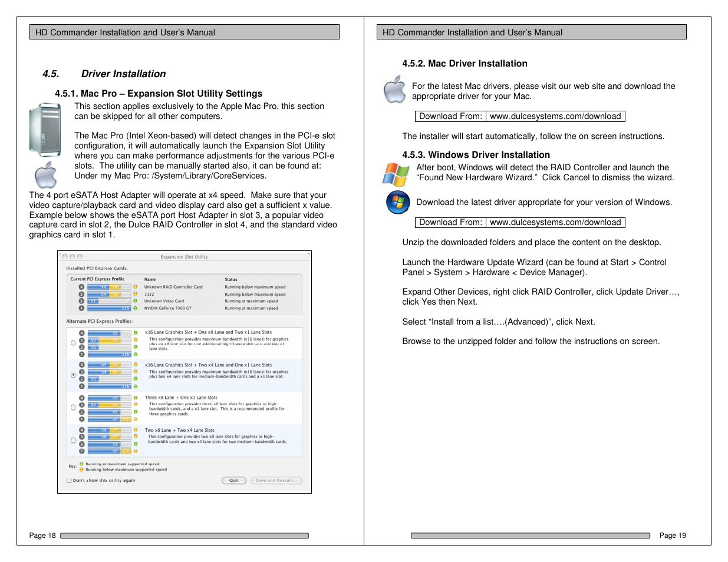Check 'Don't show this utility again'
Screen dimensions: 728x562
point(69,480)
